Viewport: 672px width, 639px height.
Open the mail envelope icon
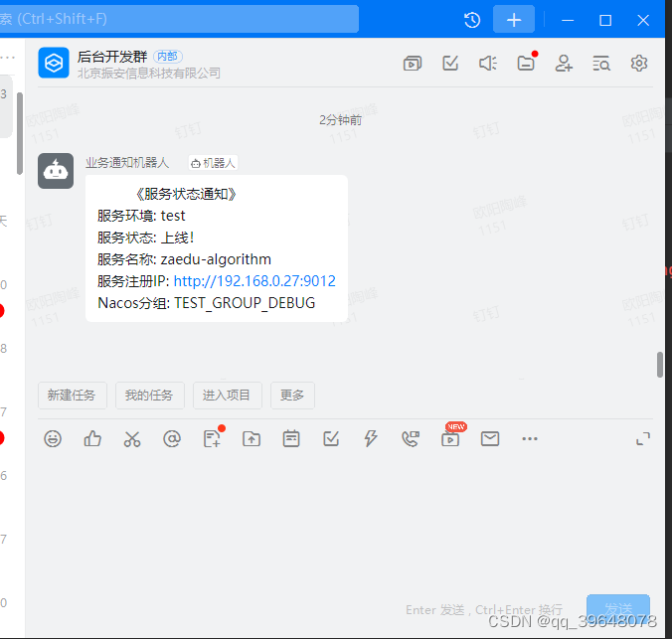[x=490, y=439]
